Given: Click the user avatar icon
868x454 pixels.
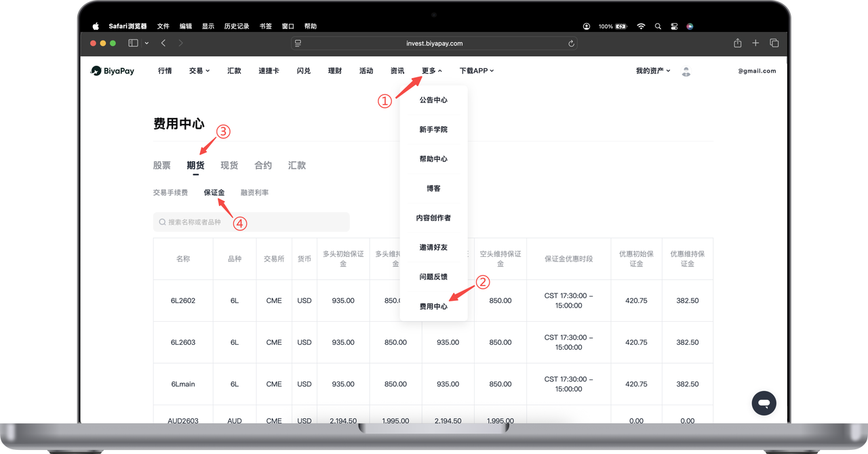Looking at the screenshot, I should click(x=686, y=71).
